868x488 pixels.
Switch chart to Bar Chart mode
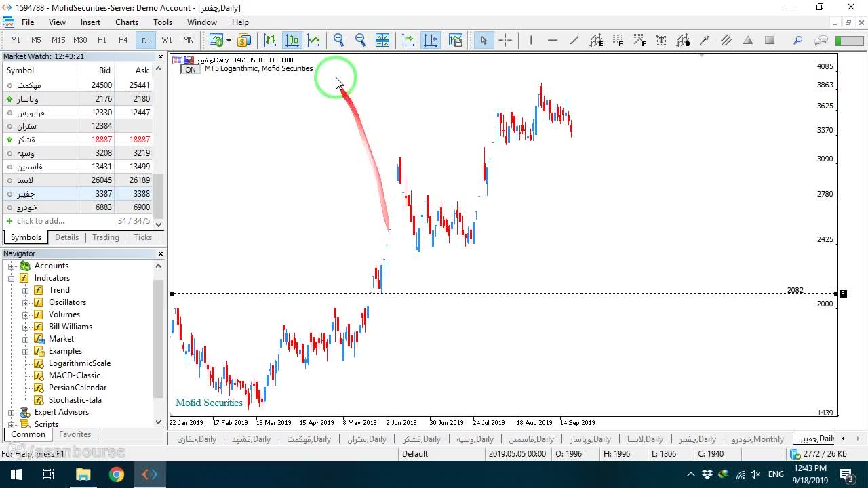(x=270, y=40)
